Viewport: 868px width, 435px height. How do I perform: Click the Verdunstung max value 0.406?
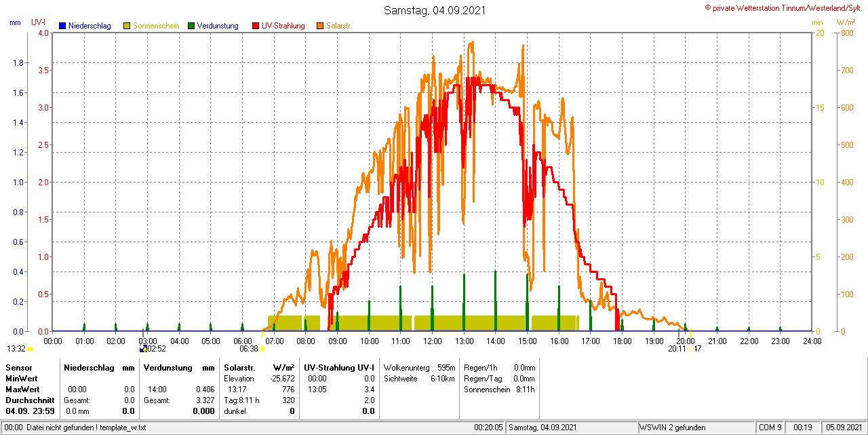coord(205,390)
